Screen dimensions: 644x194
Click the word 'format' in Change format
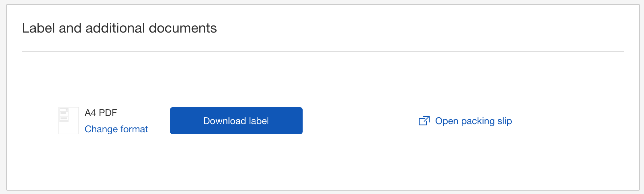(134, 129)
